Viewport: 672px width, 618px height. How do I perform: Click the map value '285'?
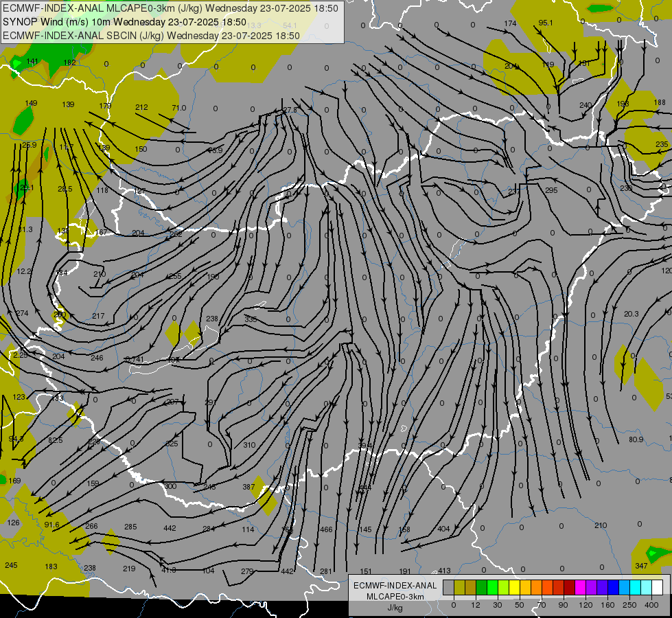pyautogui.click(x=130, y=527)
